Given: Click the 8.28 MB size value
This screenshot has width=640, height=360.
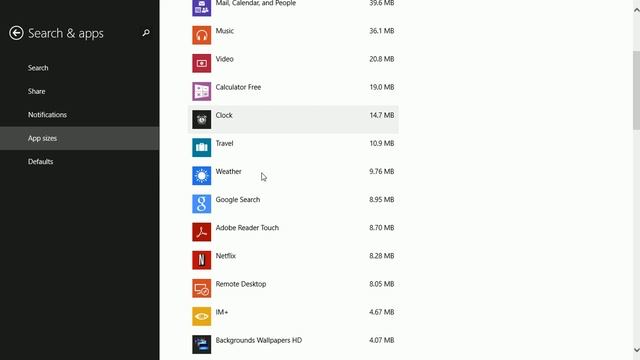Looking at the screenshot, I should pyautogui.click(x=382, y=256).
